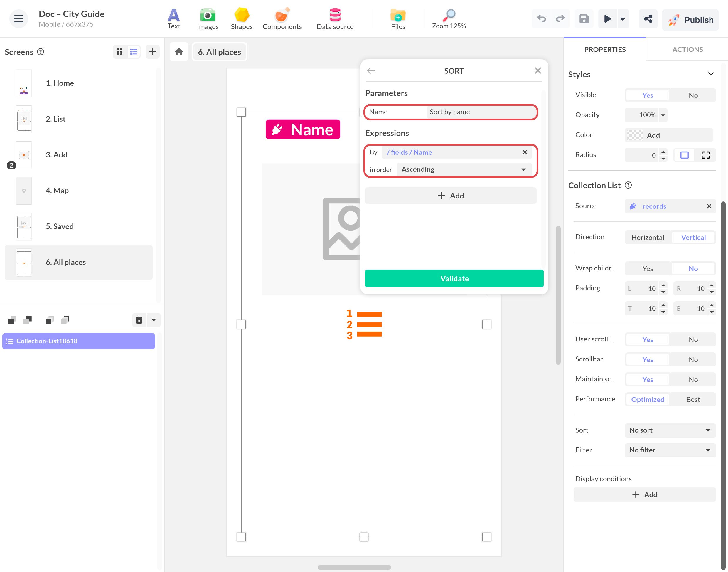Click the Publish button
This screenshot has height=572, width=728.
point(690,19)
